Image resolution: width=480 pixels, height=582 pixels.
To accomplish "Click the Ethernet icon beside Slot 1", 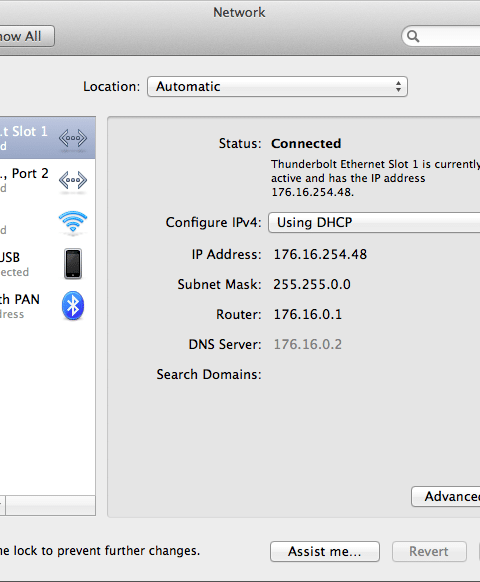I will click(73, 138).
